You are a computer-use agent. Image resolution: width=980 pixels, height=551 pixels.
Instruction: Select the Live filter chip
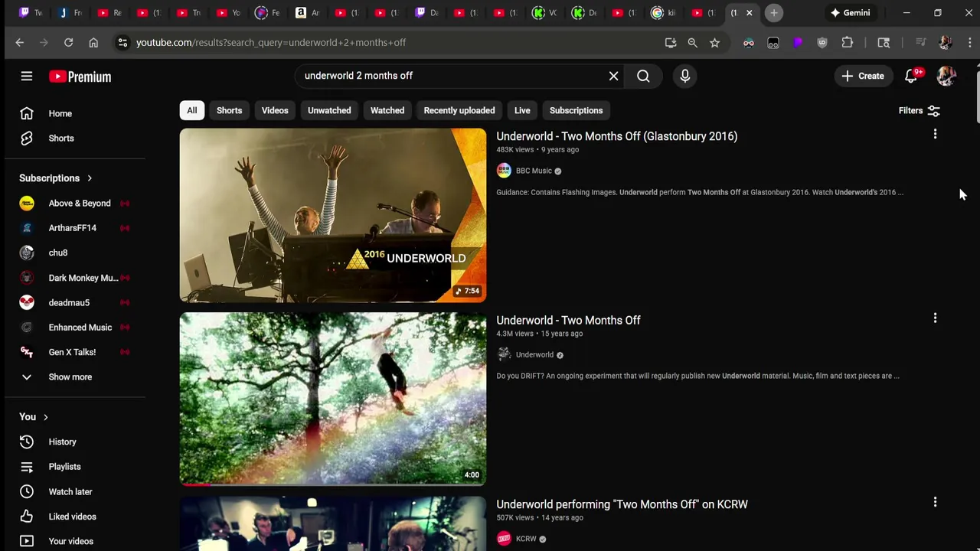pyautogui.click(x=522, y=110)
